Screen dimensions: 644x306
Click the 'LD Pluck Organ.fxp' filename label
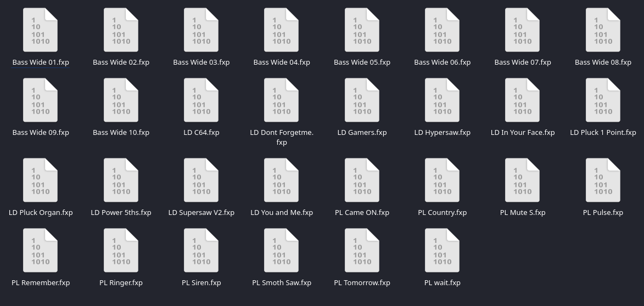[x=41, y=212]
